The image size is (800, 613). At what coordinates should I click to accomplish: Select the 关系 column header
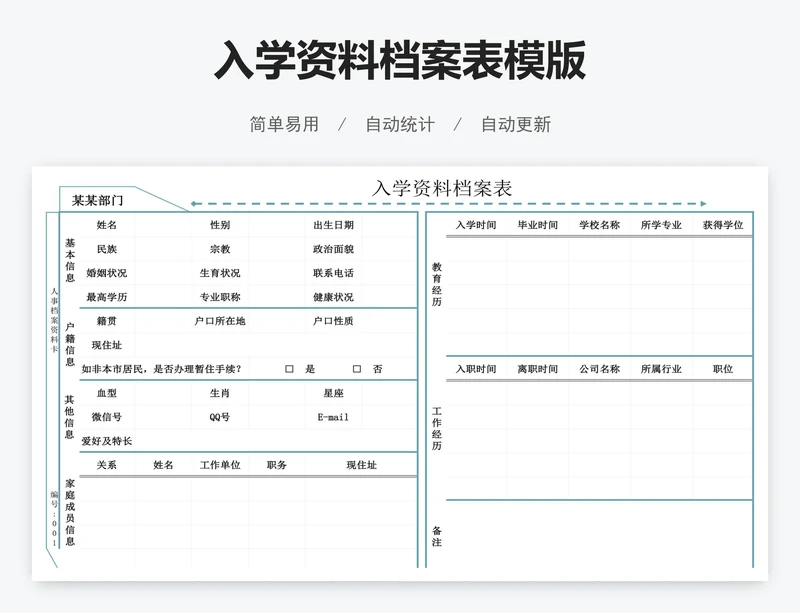coord(107,465)
